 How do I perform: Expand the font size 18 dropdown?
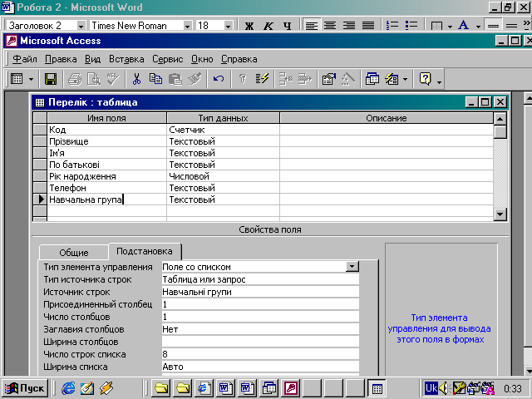pos(228,26)
